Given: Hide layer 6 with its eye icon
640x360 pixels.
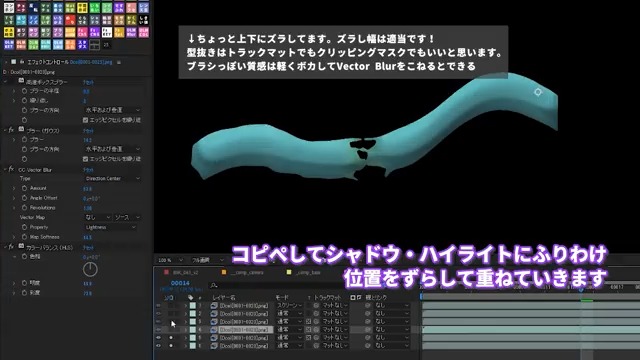Looking at the screenshot, I should (158, 346).
